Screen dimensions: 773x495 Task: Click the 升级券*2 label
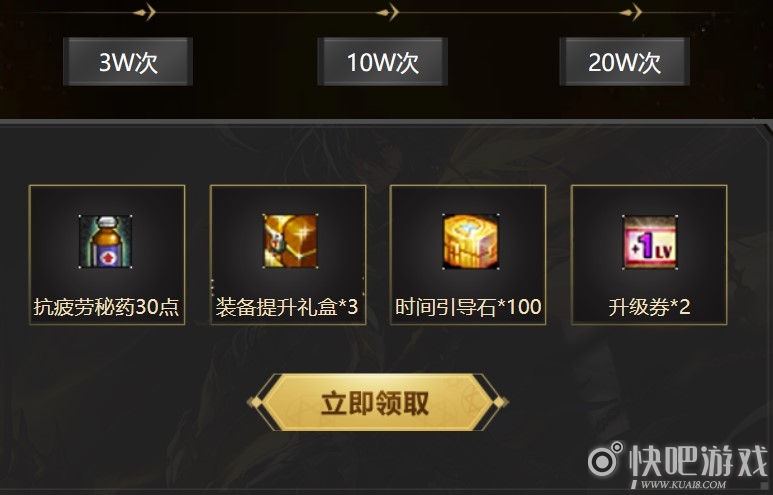649,307
